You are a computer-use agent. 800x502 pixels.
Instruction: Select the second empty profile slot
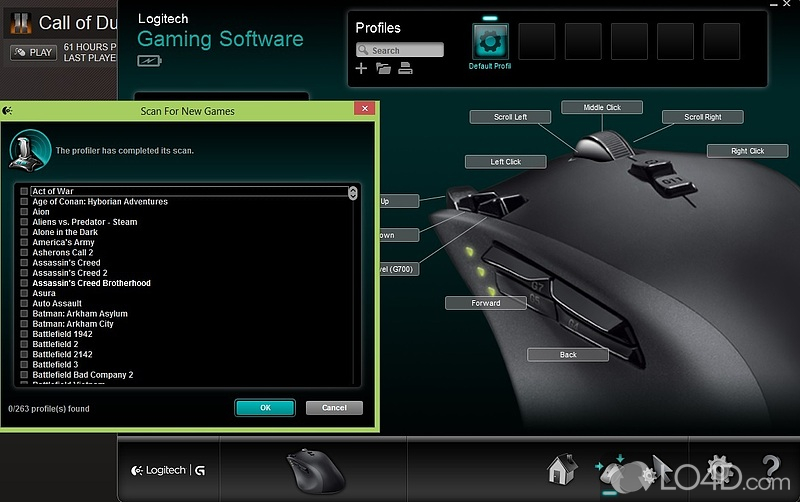tap(583, 41)
